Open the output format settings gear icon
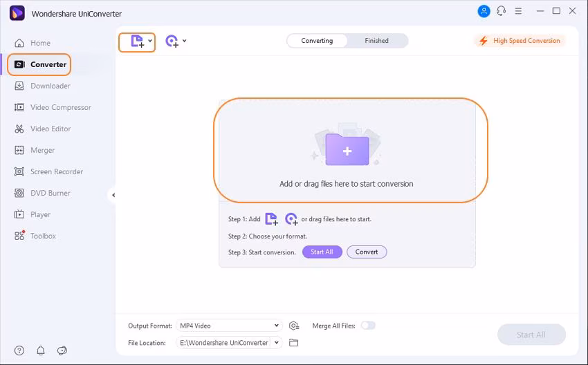The width and height of the screenshot is (588, 365). point(294,326)
